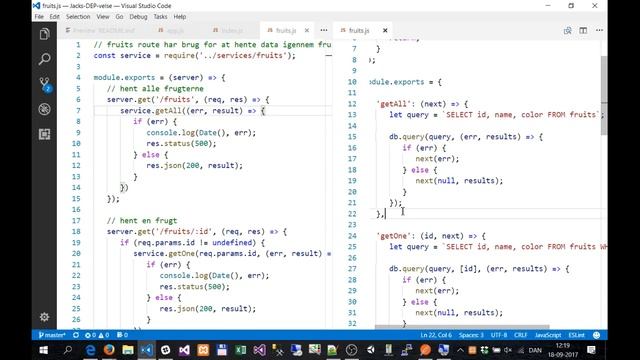The height and width of the screenshot is (360, 640).
Task: Select the JavaScript language mode
Action: point(548,335)
